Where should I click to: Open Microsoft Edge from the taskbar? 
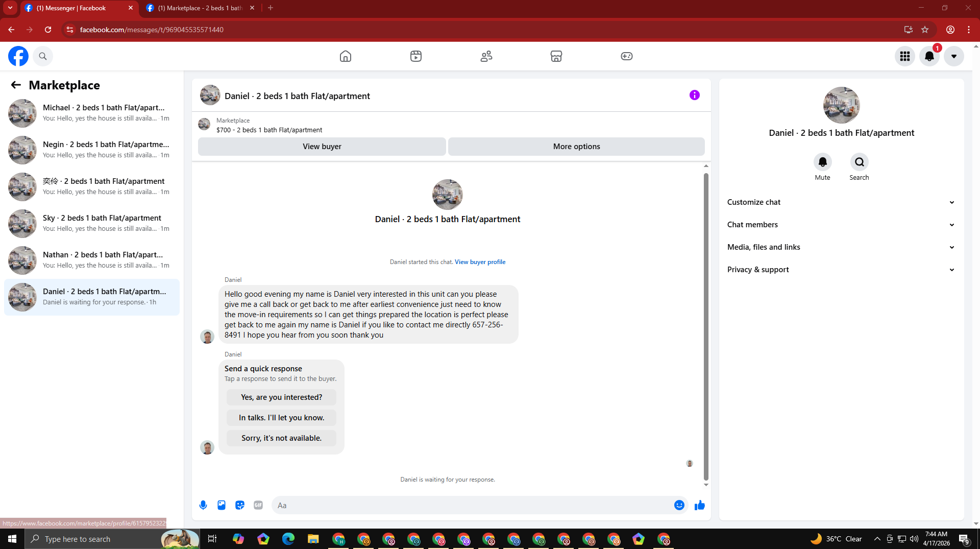click(288, 539)
